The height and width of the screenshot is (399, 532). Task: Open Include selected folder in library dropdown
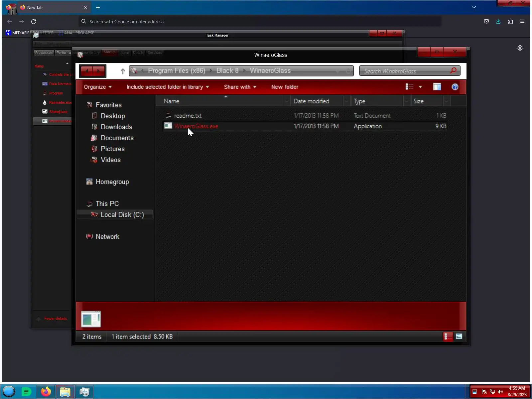pos(168,87)
